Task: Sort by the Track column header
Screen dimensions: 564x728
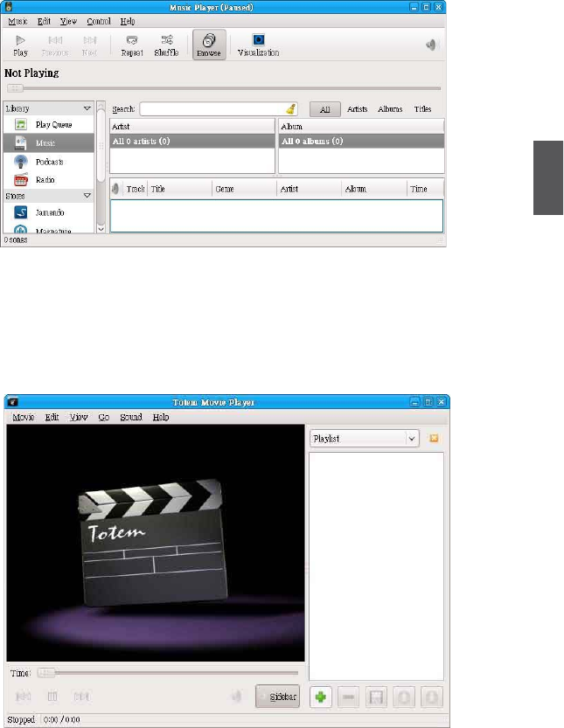Action: point(136,189)
